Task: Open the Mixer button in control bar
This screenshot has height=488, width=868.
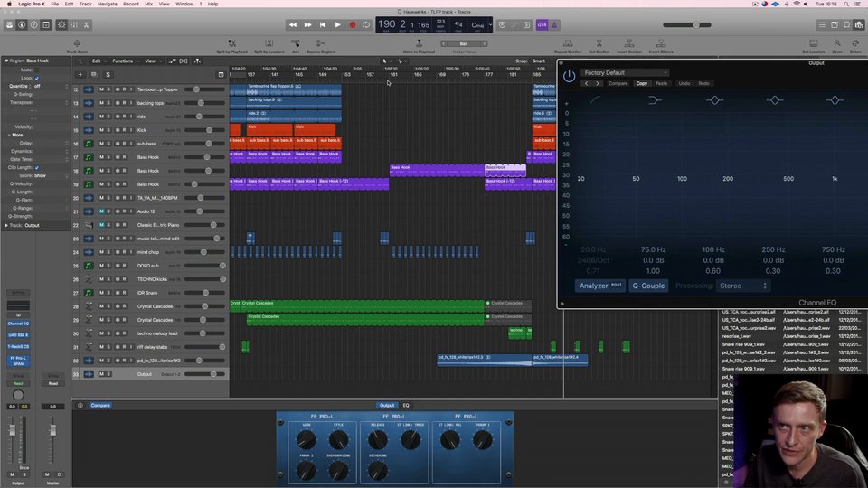Action: 73,25
